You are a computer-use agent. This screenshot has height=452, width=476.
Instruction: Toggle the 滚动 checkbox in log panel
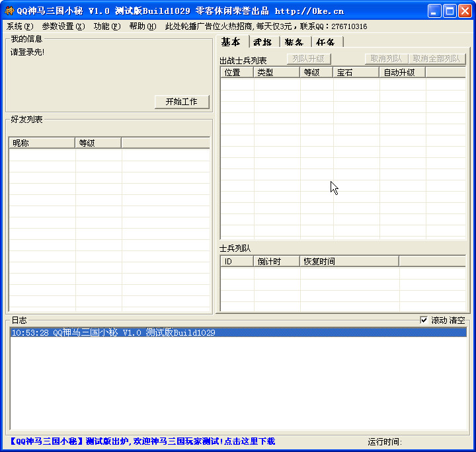(x=424, y=320)
